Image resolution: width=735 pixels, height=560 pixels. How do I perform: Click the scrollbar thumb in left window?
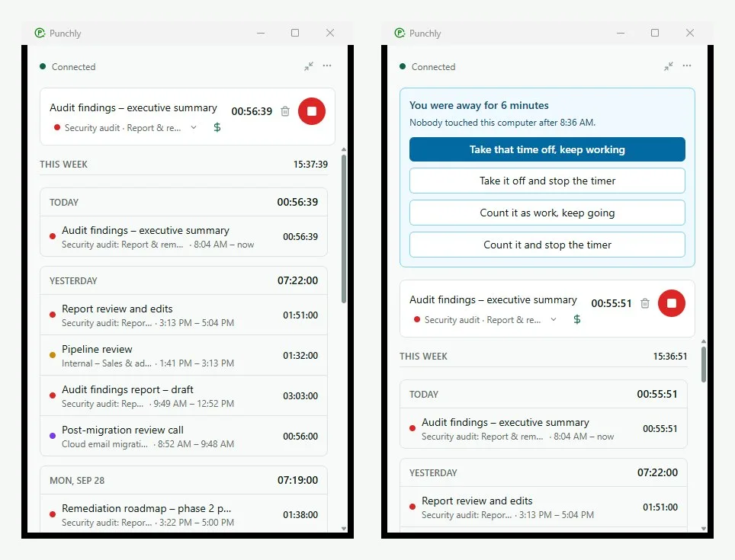pos(344,229)
